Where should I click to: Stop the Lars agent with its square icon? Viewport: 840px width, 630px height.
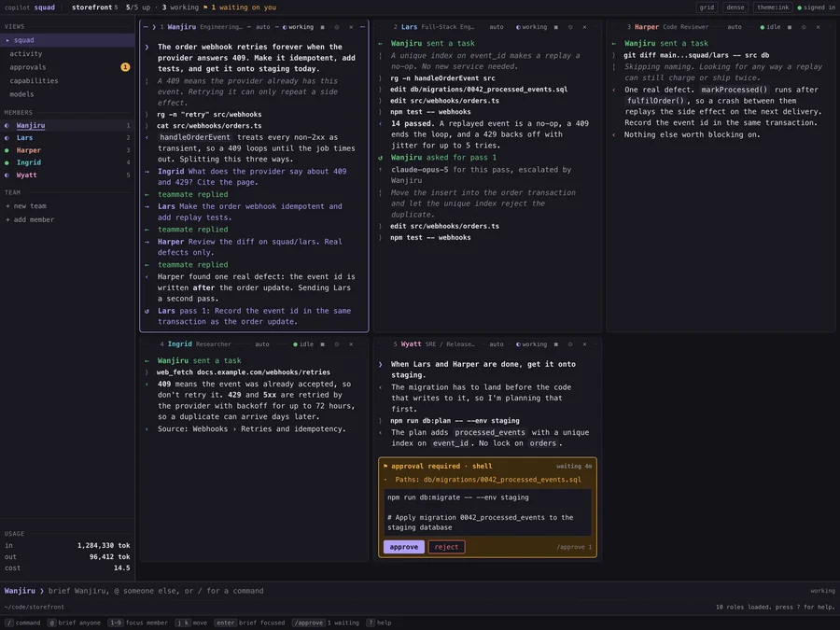(556, 27)
